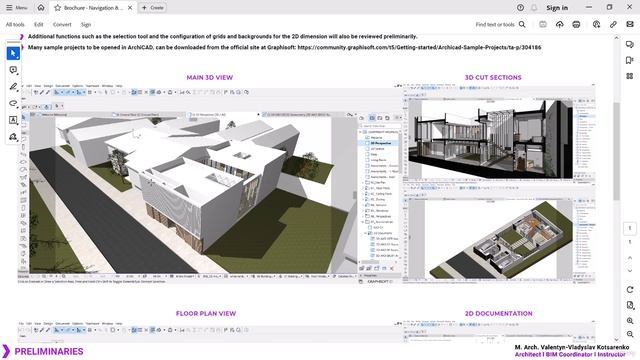Click the vertical scrollbar thumb
Image resolution: width=640 pixels, height=360 pixels.
[617, 151]
